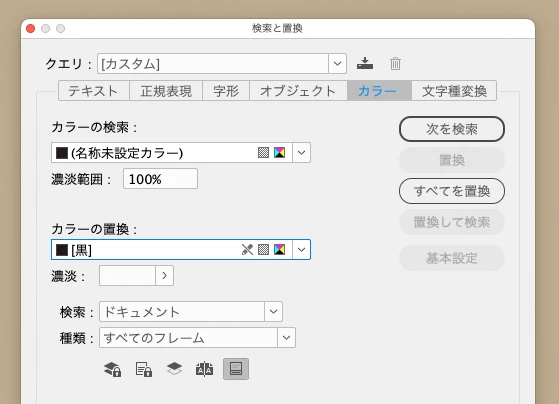This screenshot has width=559, height=404.
Task: Switch to the 文字種変換 tab
Action: (454, 91)
